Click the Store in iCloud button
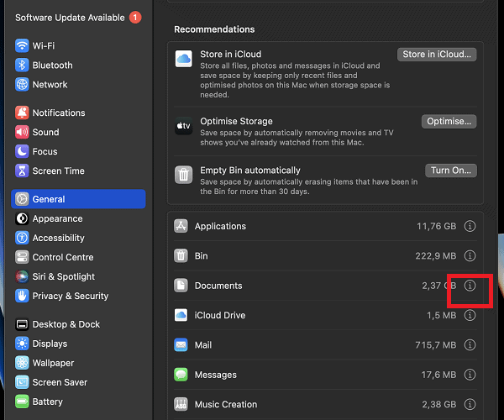The width and height of the screenshot is (504, 420). tap(436, 55)
